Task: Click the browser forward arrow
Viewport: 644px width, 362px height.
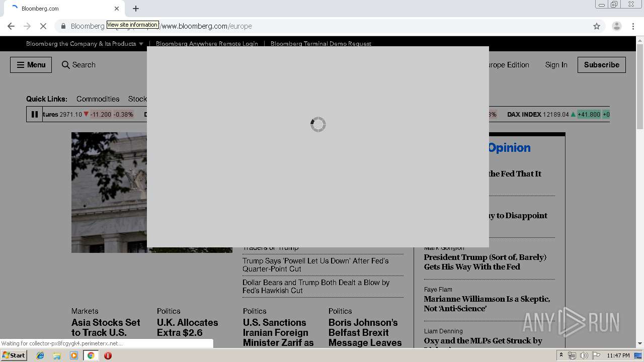Action: (27, 26)
